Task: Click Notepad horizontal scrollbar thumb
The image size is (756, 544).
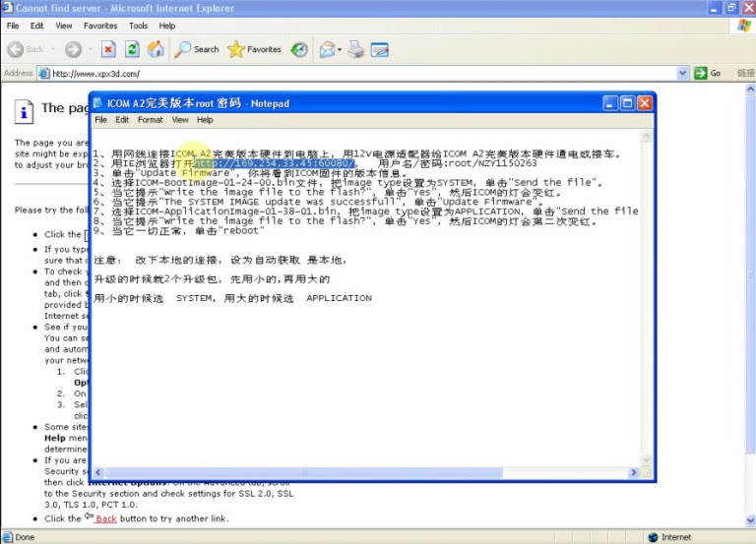Action: pyautogui.click(x=304, y=473)
